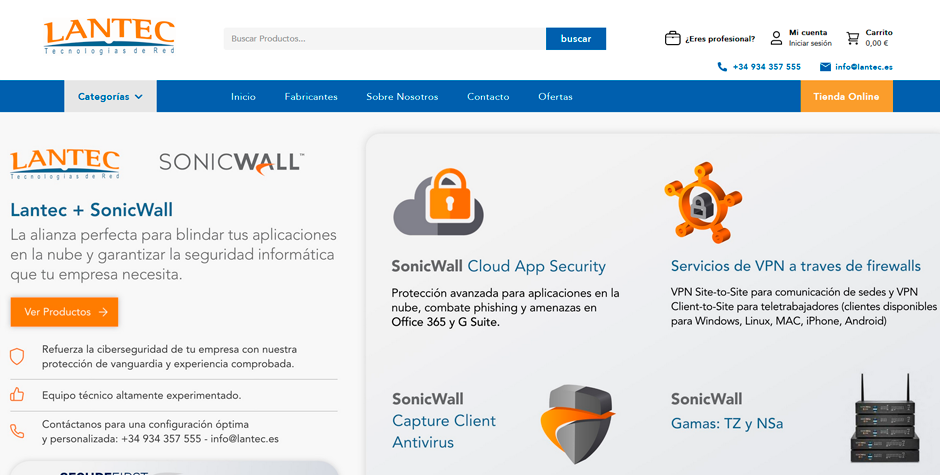Open the shopping cart icon
This screenshot has height=475, width=940.
coord(852,38)
